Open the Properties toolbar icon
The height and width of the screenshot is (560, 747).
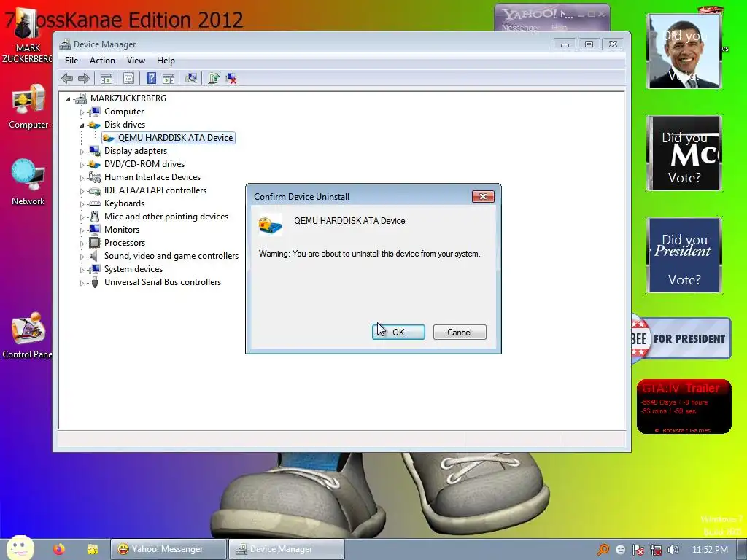pyautogui.click(x=128, y=78)
